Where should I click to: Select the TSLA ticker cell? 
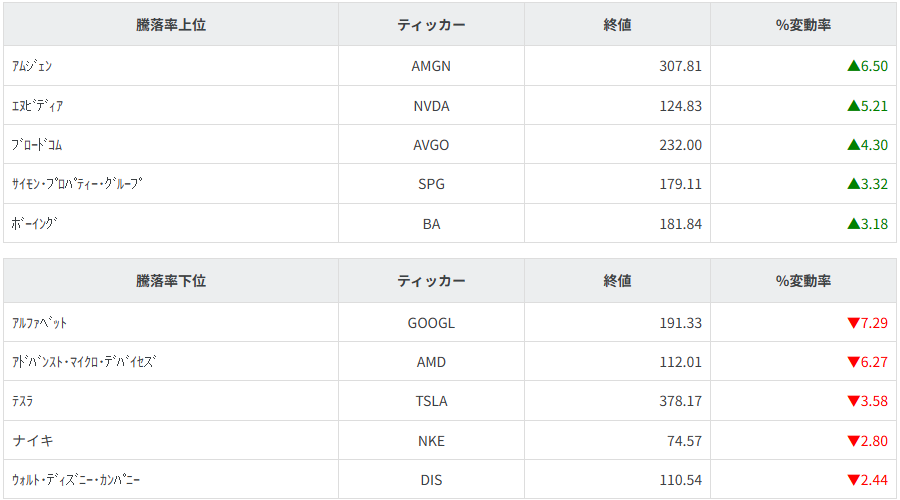[x=431, y=401]
